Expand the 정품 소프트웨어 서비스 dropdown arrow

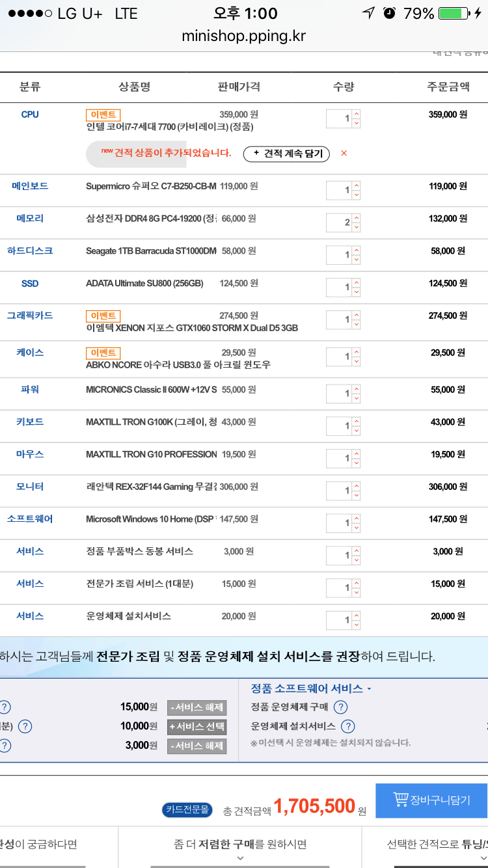click(369, 689)
